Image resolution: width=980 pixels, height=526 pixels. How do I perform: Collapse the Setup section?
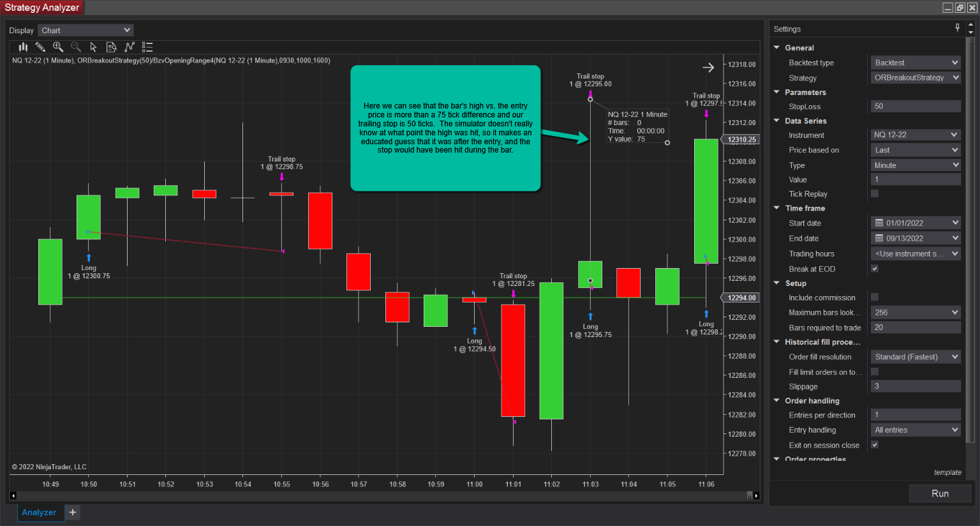click(776, 283)
